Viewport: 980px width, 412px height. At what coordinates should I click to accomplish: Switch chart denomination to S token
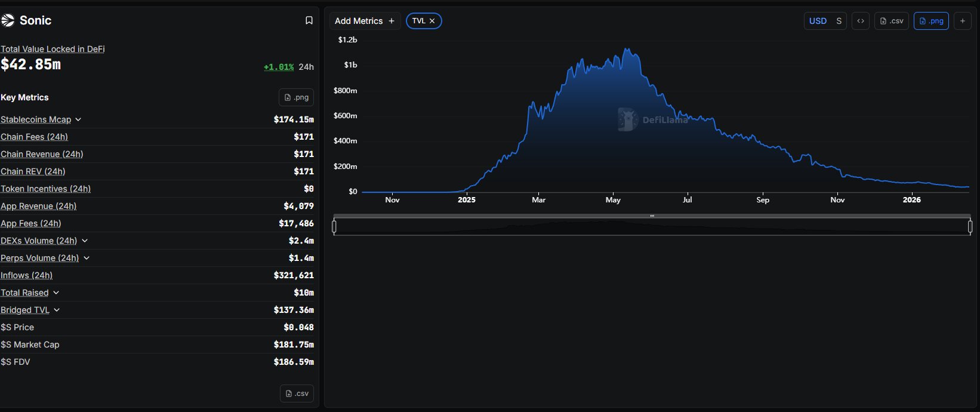click(839, 21)
